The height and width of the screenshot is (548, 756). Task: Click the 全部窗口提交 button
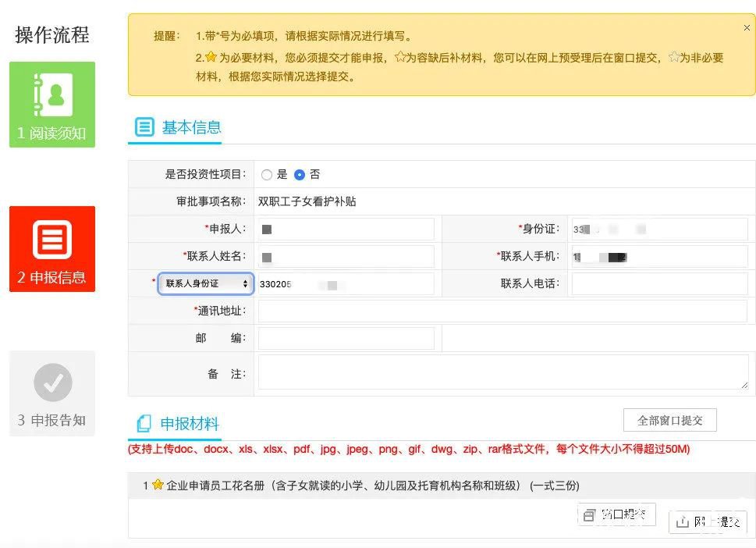click(x=669, y=420)
